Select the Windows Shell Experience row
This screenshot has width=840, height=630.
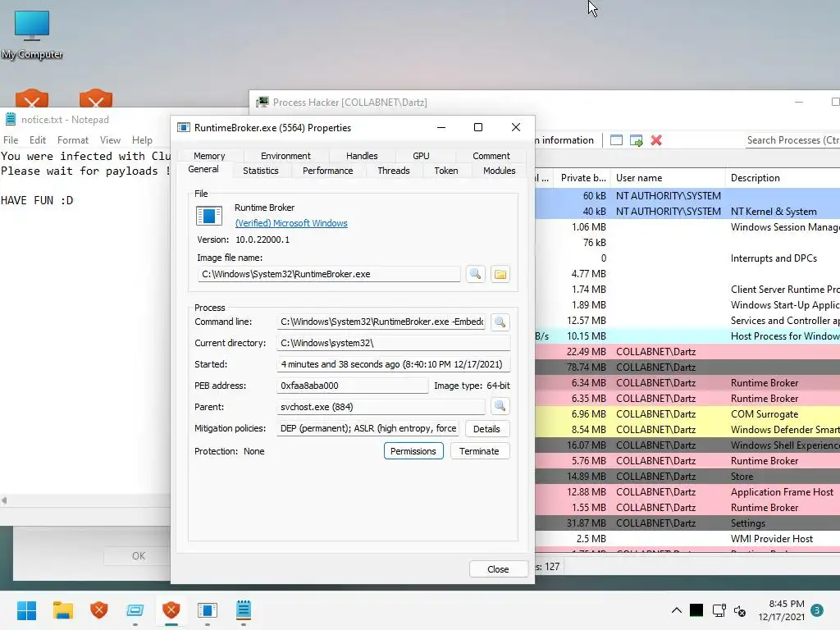pyautogui.click(x=687, y=445)
